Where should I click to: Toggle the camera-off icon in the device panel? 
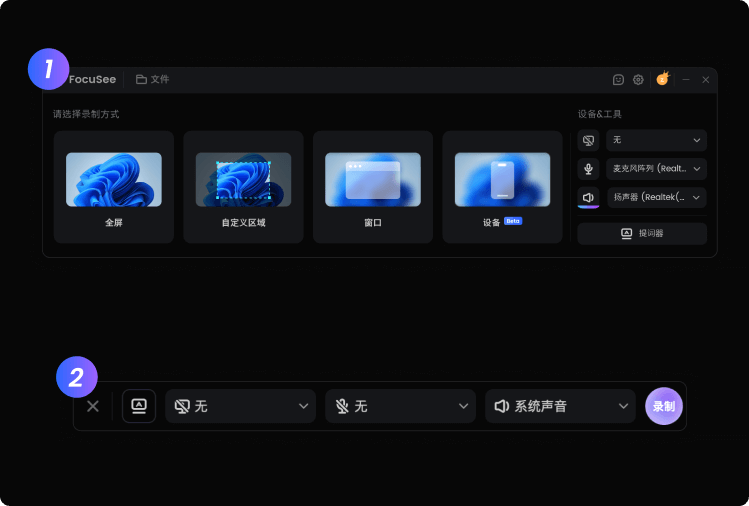tap(588, 140)
